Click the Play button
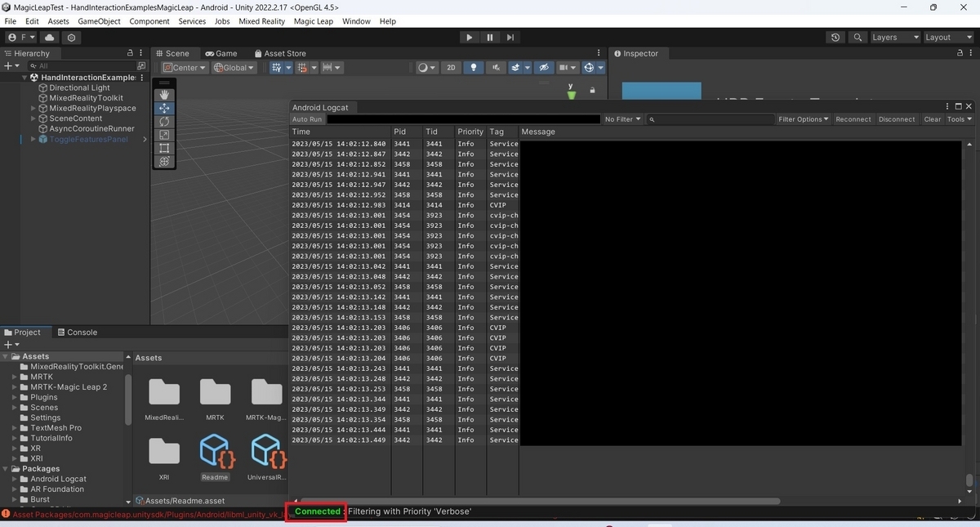 point(469,38)
